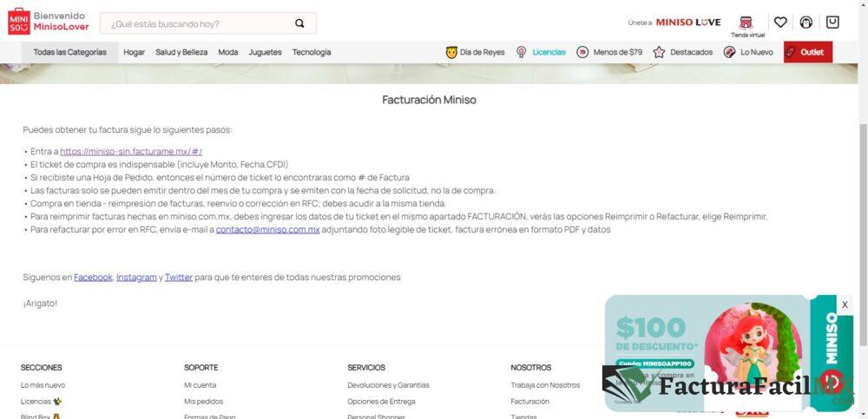Click the contacto@miniso.com.mx email link
The height and width of the screenshot is (419, 868).
coord(268,229)
